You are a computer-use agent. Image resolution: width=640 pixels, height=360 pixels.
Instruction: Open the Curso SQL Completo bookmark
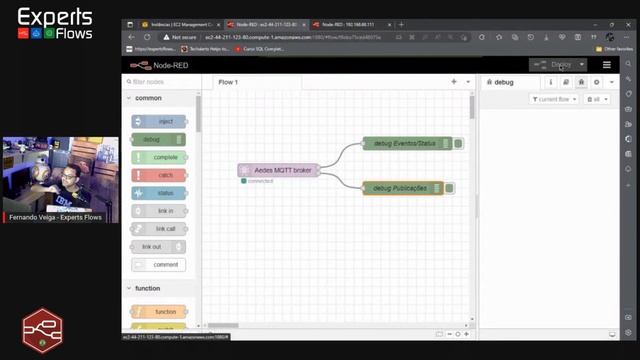(260, 49)
